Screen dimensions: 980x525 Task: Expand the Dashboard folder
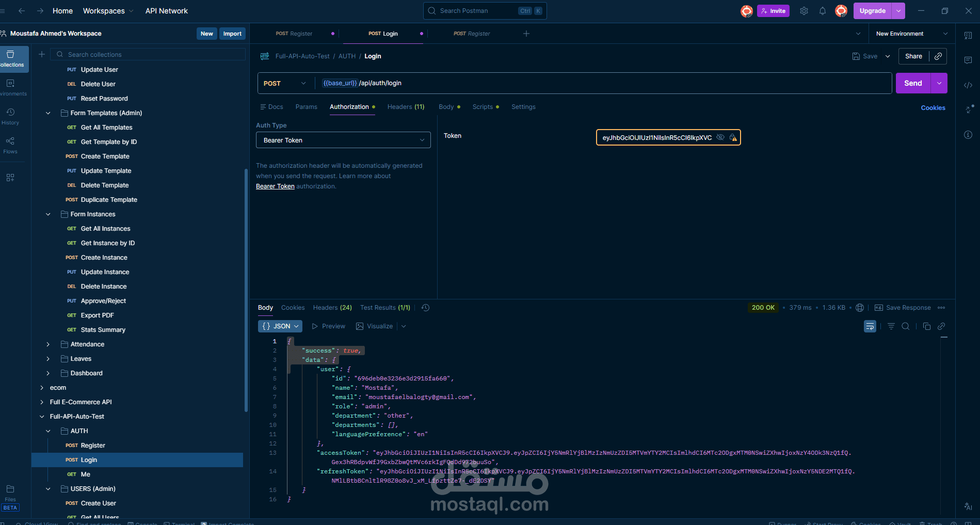[48, 373]
